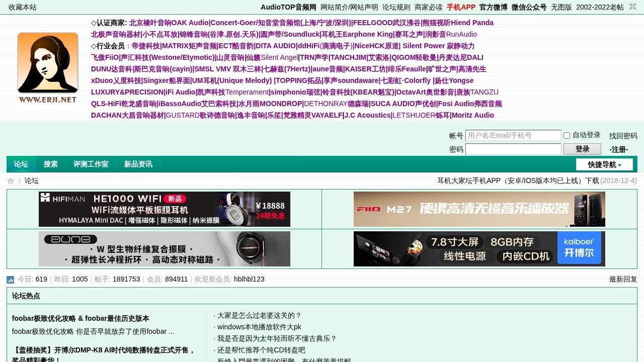
Task: Open 扬仕Yongse member link
Action: [454, 80]
